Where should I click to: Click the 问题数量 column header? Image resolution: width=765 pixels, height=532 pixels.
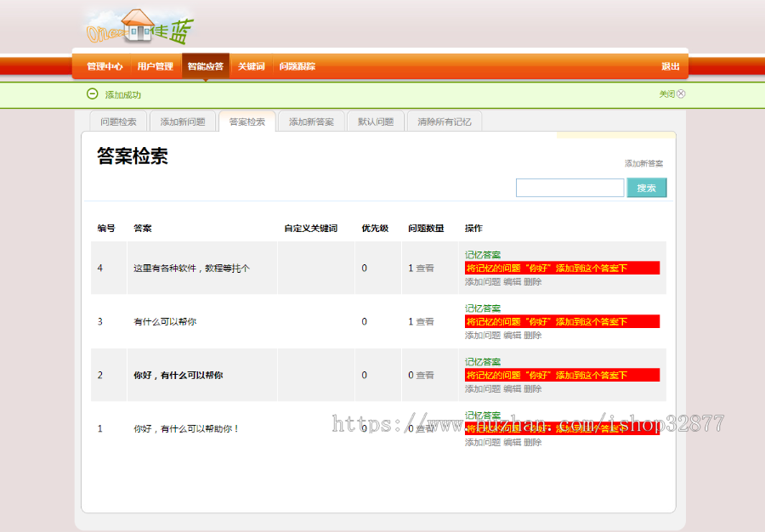[426, 229]
